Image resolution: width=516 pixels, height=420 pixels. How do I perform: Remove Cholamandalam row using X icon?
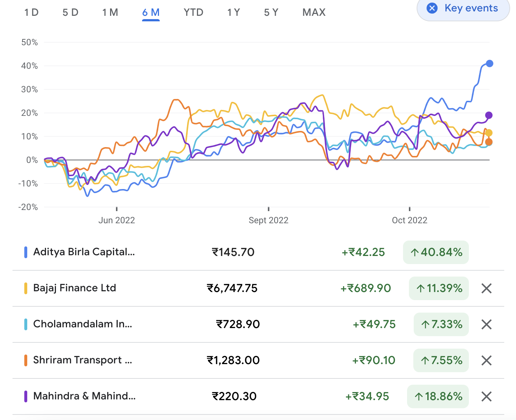[486, 324]
